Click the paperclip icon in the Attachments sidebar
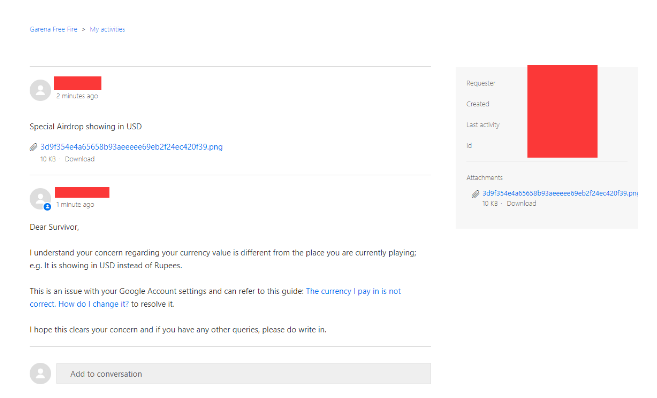This screenshot has height=398, width=657. click(x=475, y=194)
